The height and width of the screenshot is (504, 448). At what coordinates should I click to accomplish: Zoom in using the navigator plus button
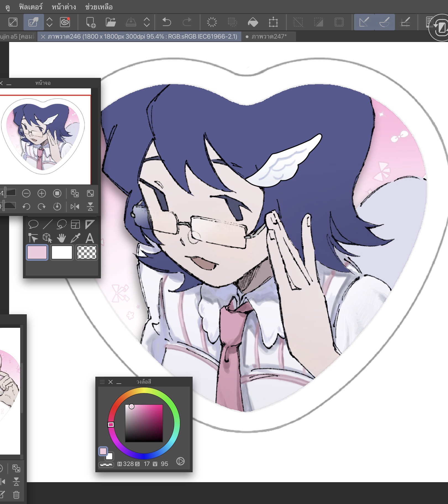(x=42, y=193)
